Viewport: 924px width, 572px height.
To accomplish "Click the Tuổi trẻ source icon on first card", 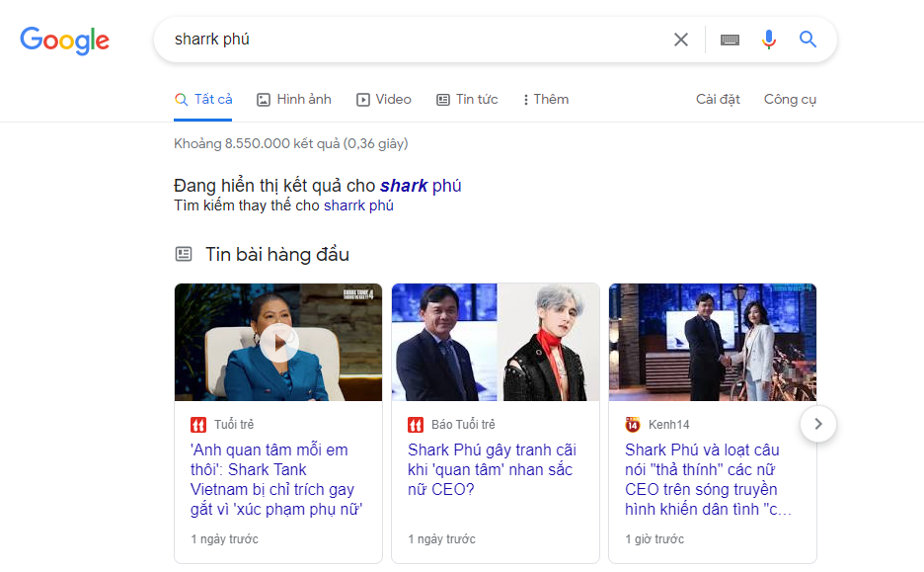I will point(198,425).
